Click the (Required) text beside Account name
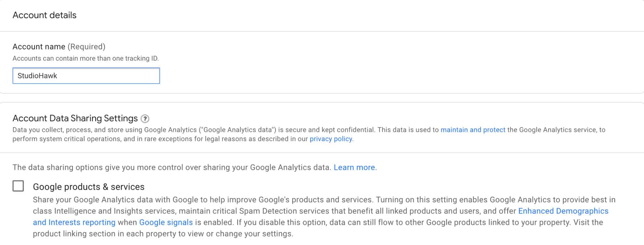The height and width of the screenshot is (245, 644). pos(86,46)
